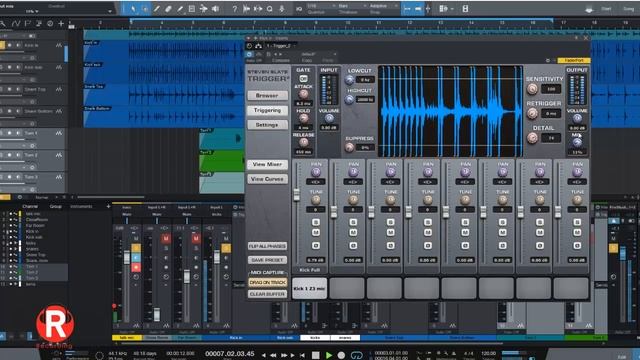Image resolution: width=640 pixels, height=360 pixels.
Task: Select the Kick 1 Z3 mic sample pad
Action: (x=310, y=289)
